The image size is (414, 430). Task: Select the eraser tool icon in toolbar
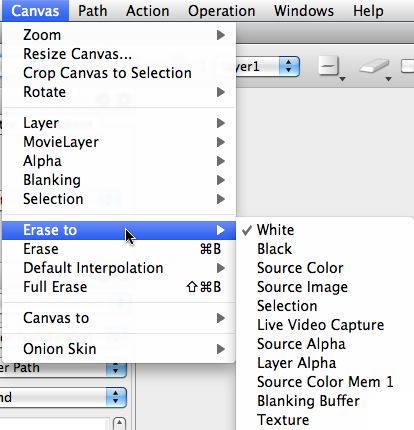375,66
